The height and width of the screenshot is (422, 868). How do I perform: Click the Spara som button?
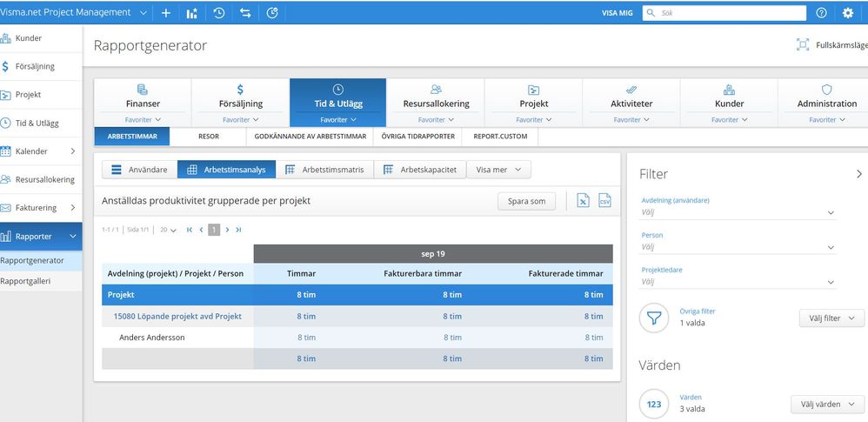point(526,201)
